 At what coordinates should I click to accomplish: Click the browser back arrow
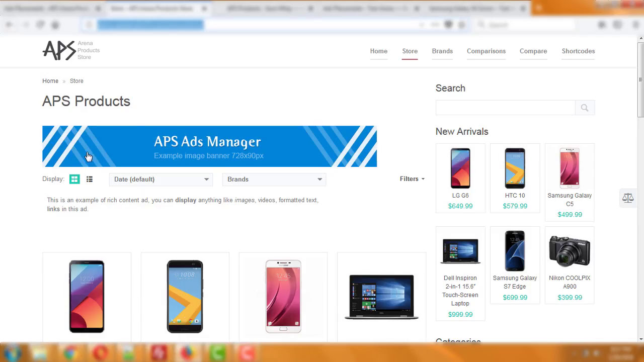click(x=9, y=24)
